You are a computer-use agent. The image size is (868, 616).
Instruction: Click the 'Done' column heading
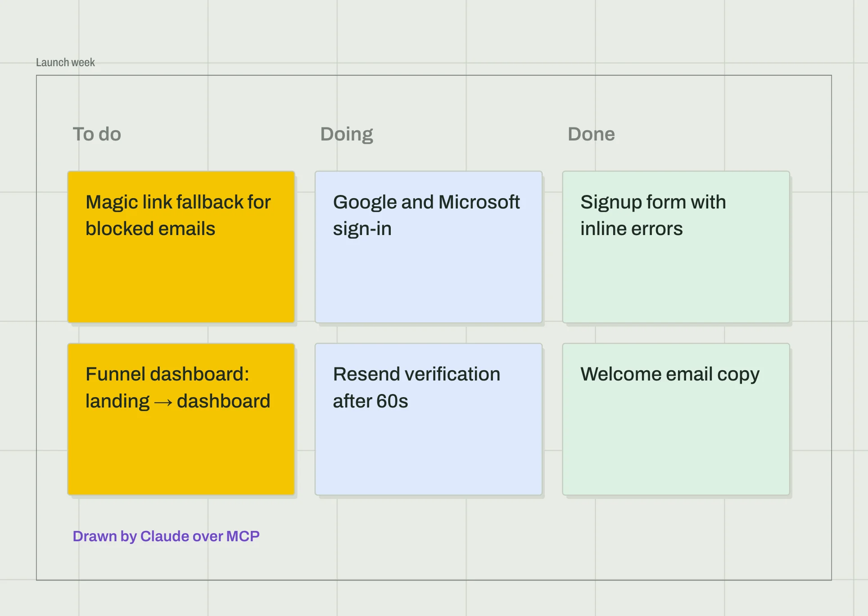click(591, 134)
